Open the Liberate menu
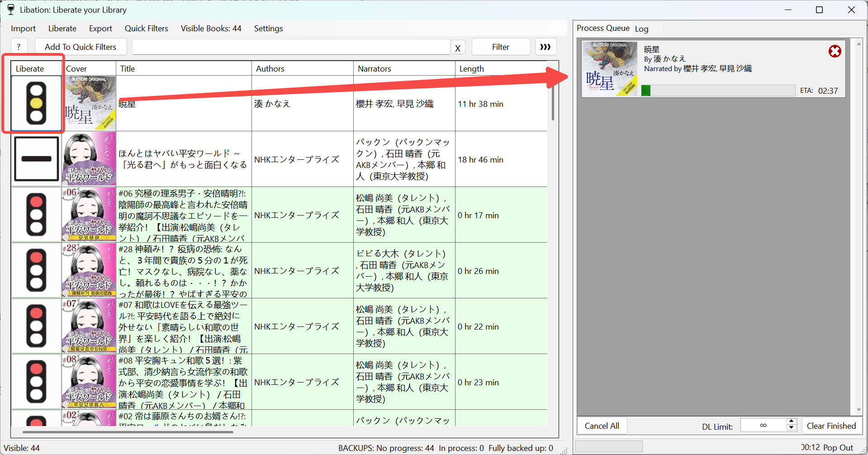 (x=62, y=29)
